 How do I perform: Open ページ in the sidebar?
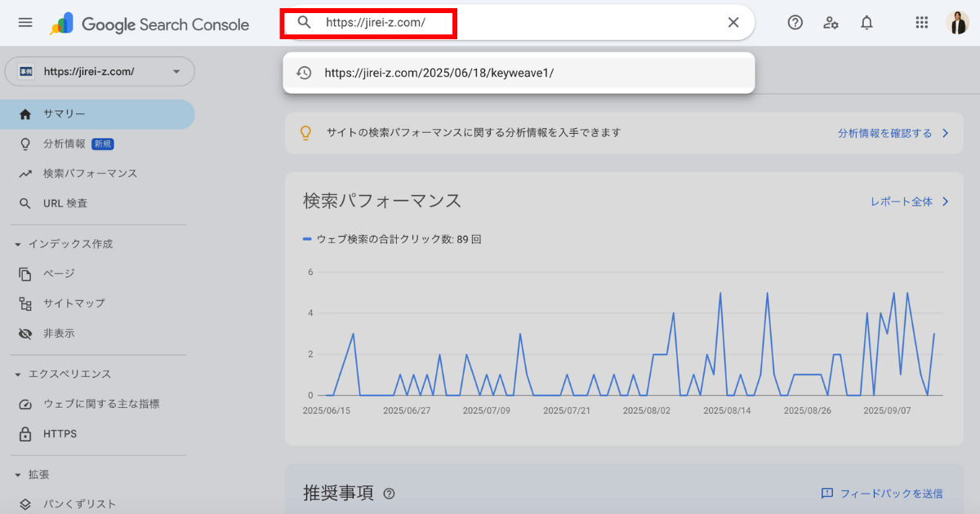pyautogui.click(x=97, y=273)
